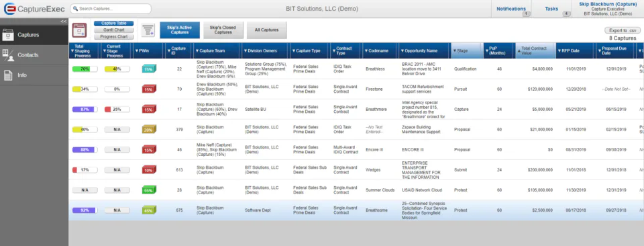Screen dimensions: 644x246
Task: Open the Proposal Due Date column filter
Action: tap(599, 51)
